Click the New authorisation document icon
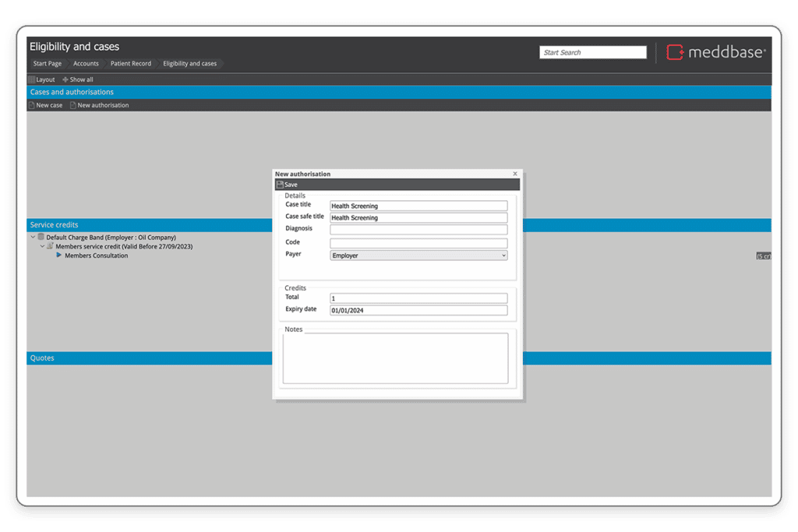 coord(73,105)
